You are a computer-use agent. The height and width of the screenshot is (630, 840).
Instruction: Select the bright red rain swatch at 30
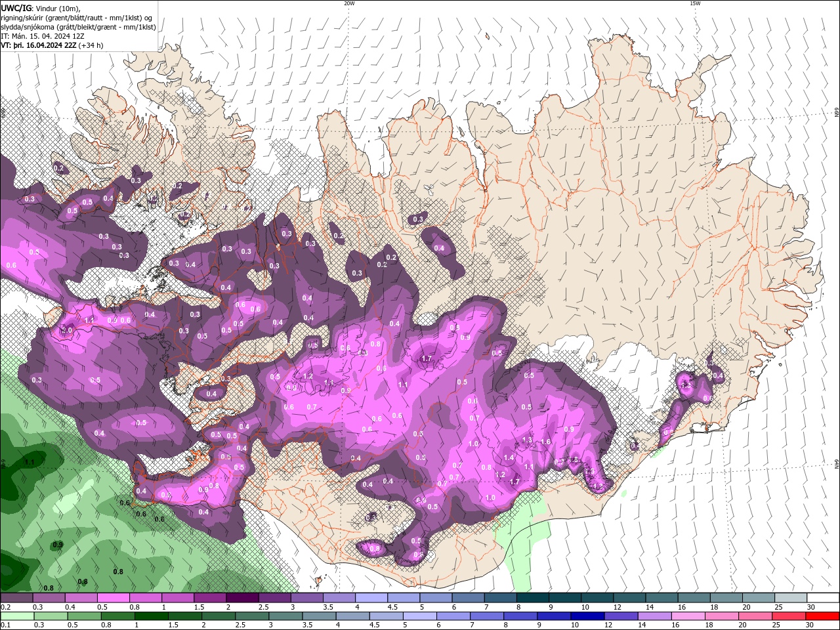pyautogui.click(x=822, y=616)
